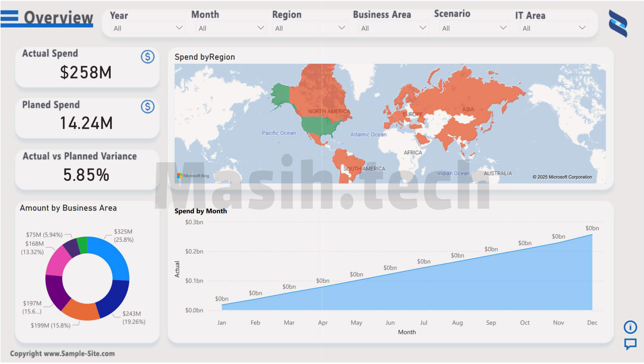Image resolution: width=644 pixels, height=364 pixels.
Task: Select the $199M orange donut segment
Action: click(x=81, y=311)
